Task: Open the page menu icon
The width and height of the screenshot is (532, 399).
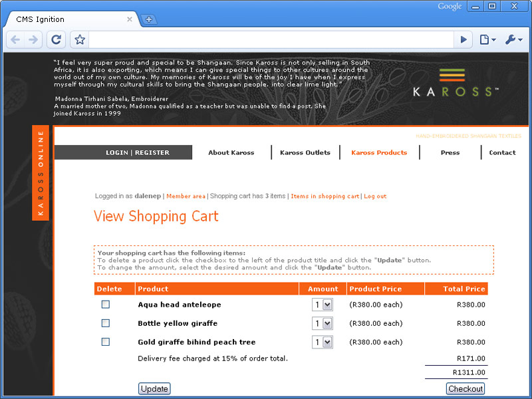Action: click(487, 40)
